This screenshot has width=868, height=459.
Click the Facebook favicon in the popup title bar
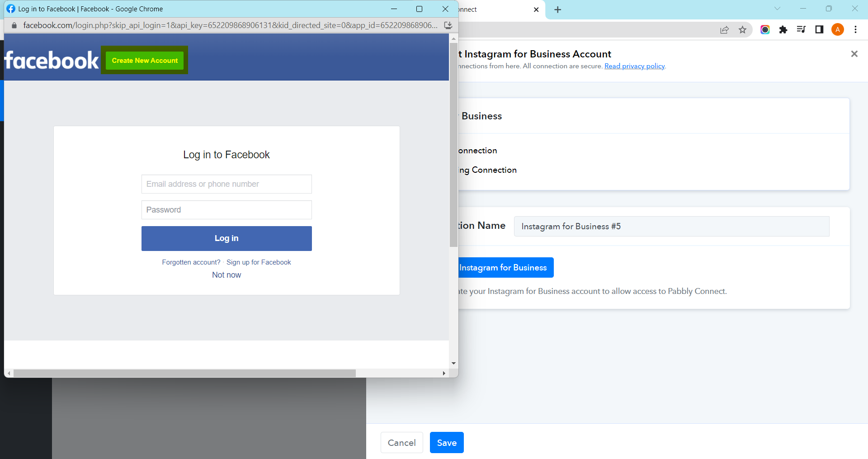coord(11,9)
